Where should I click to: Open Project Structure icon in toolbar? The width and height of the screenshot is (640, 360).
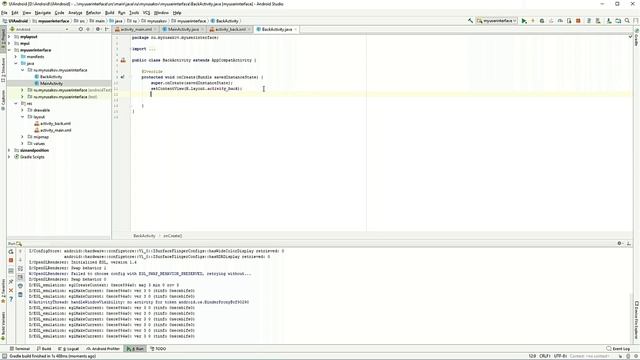point(618,20)
